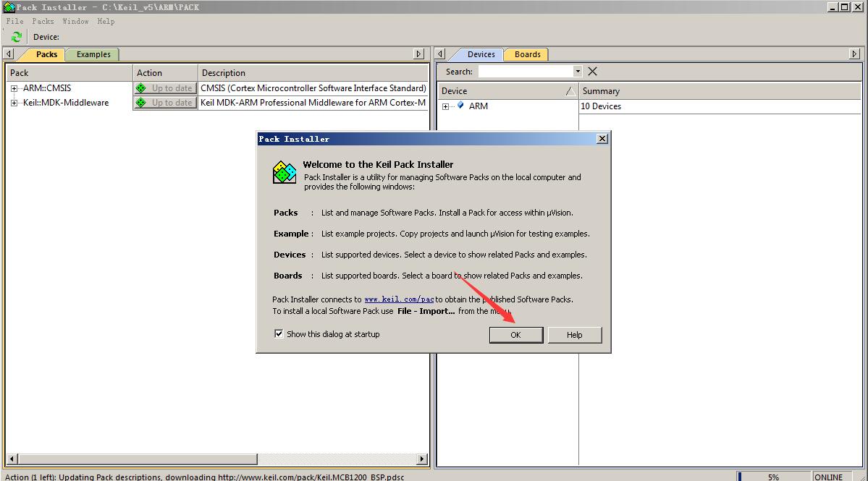Screen dimensions: 868x481
Task: Click left arrow beside the Packs tab
Action: click(8, 54)
